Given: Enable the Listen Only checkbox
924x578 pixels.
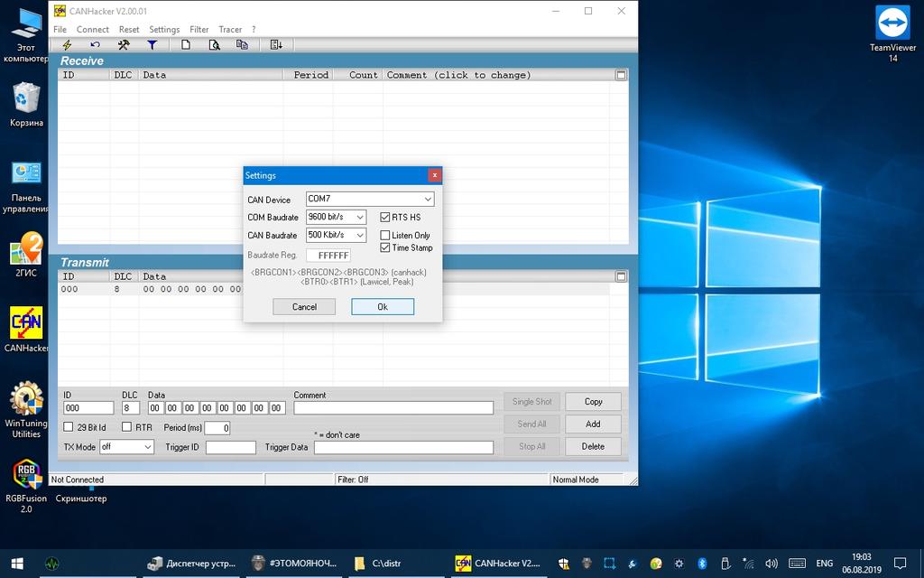Looking at the screenshot, I should pyautogui.click(x=385, y=236).
